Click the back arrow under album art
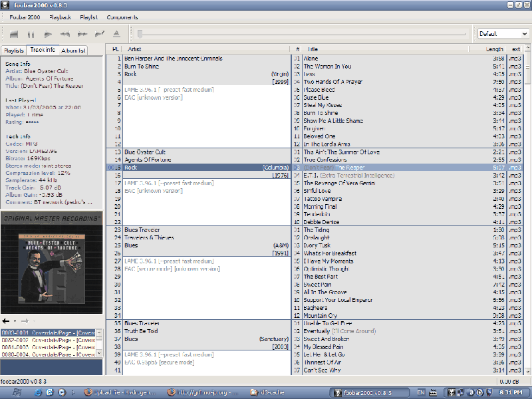The width and height of the screenshot is (532, 399). click(x=5, y=321)
